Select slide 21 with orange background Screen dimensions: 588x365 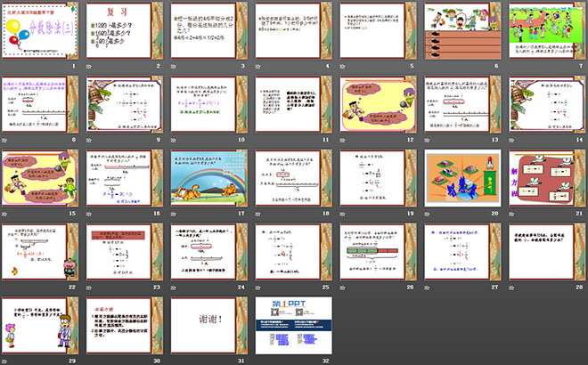point(543,179)
